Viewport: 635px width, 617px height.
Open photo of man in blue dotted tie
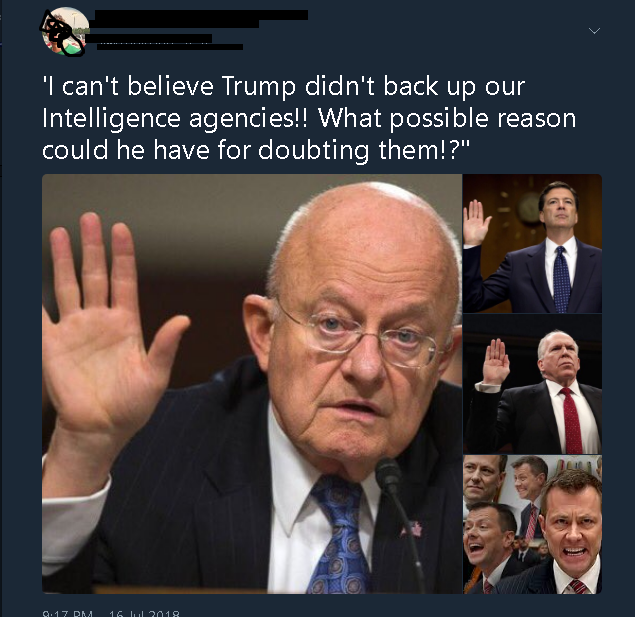pyautogui.click(x=533, y=243)
